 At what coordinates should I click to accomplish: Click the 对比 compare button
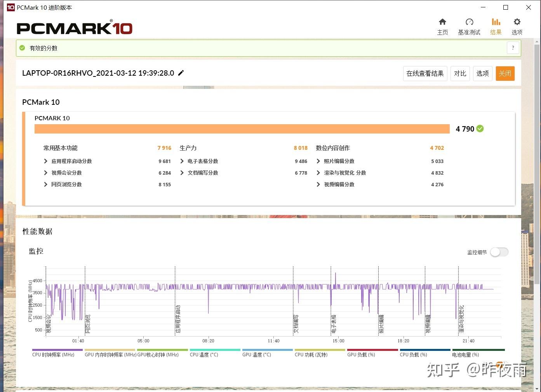[460, 73]
